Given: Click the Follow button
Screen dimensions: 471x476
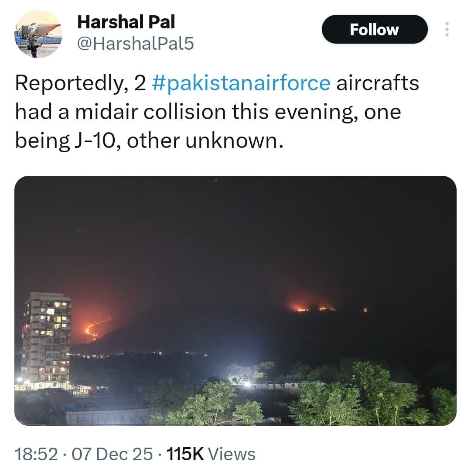Looking at the screenshot, I should 374,30.
